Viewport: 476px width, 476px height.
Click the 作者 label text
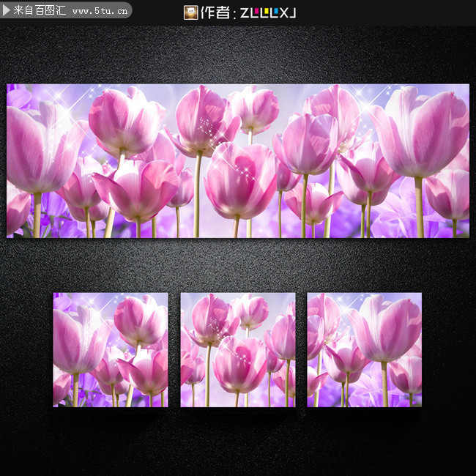click(x=215, y=12)
